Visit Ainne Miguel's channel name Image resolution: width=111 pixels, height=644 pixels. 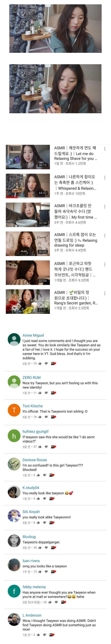point(33,335)
